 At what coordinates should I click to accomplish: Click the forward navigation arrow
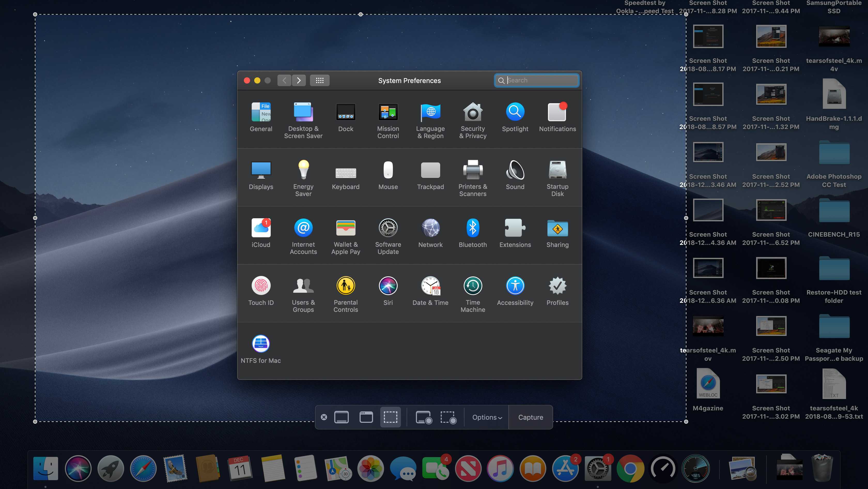coord(298,80)
